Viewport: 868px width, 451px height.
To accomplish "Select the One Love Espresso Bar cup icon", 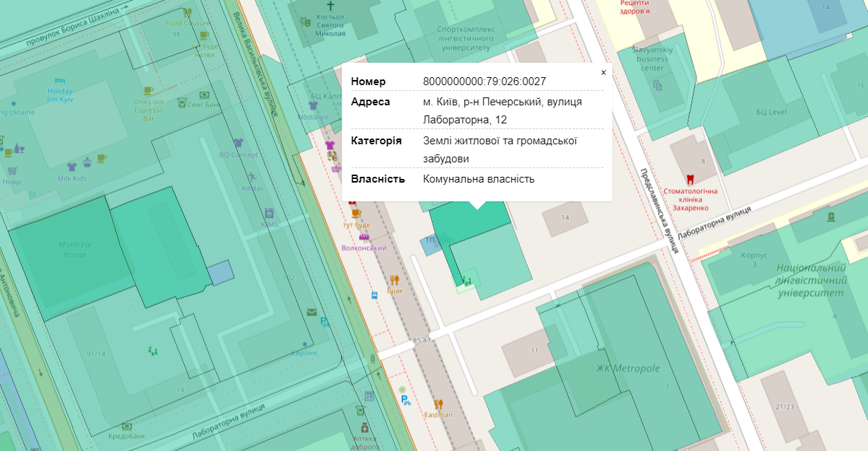I will (149, 91).
